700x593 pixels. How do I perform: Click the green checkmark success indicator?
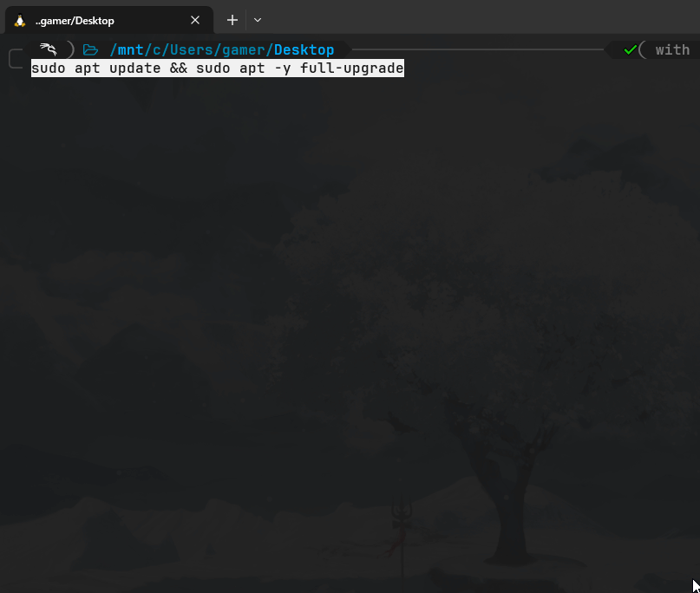click(x=629, y=49)
